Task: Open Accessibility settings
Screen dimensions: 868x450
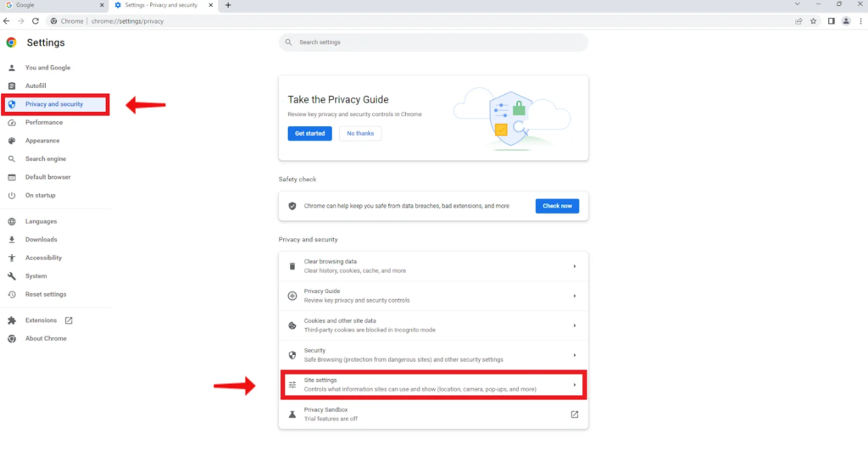Action: (x=43, y=258)
